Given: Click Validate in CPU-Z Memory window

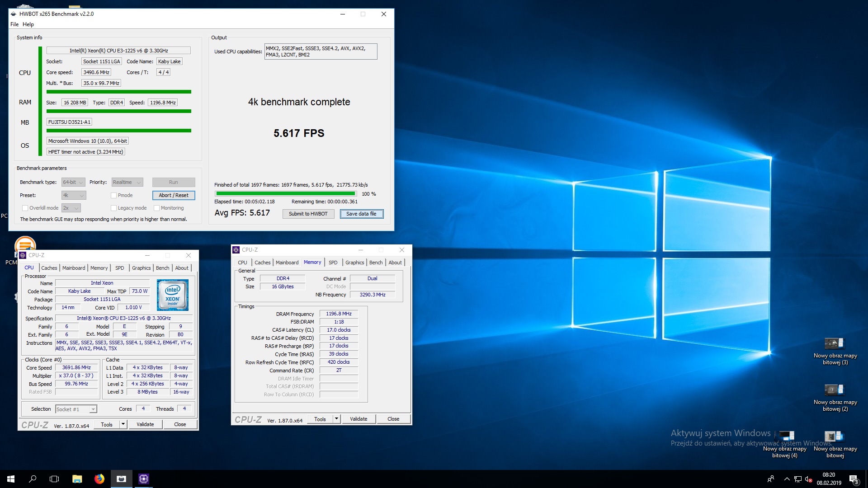Looking at the screenshot, I should [359, 419].
